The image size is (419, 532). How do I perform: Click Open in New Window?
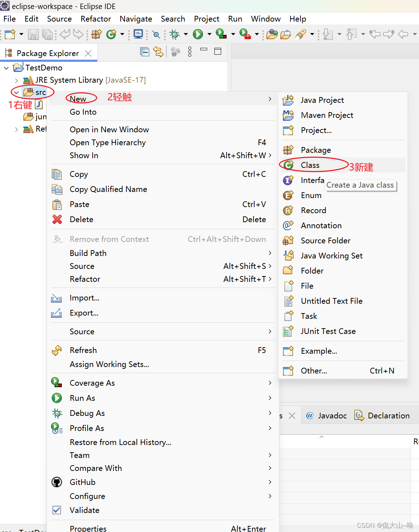tap(109, 129)
